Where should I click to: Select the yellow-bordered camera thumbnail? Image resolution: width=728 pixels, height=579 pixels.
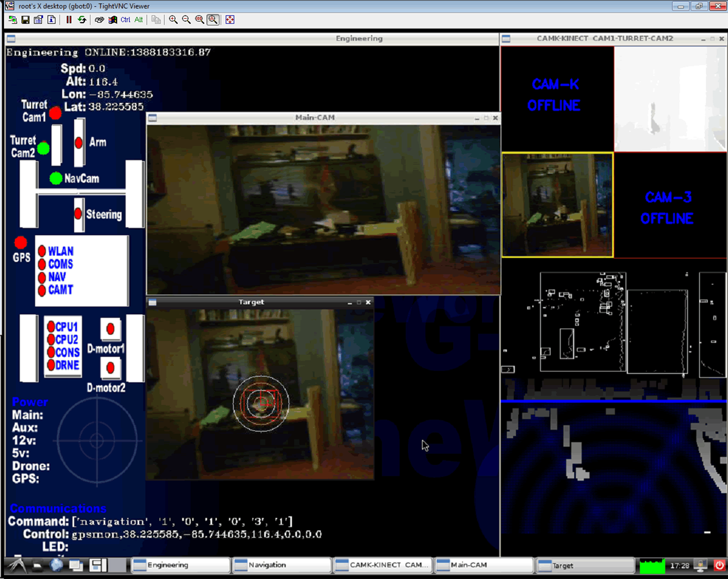pyautogui.click(x=558, y=205)
